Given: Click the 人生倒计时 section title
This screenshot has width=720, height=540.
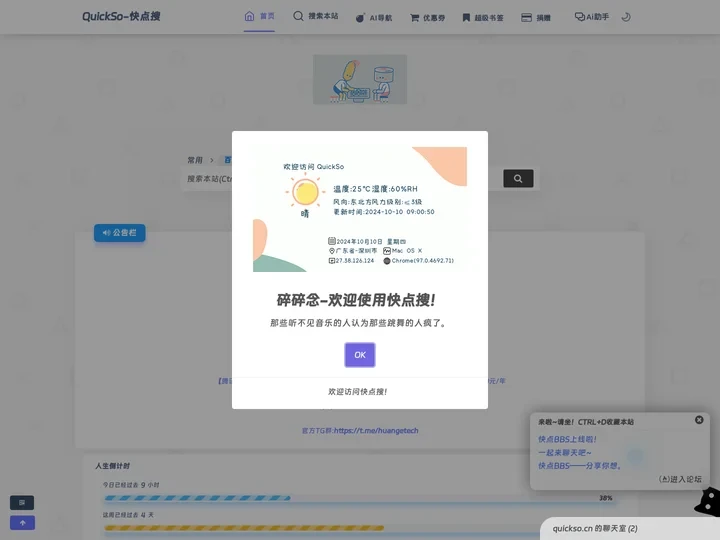Looking at the screenshot, I should tap(112, 466).
